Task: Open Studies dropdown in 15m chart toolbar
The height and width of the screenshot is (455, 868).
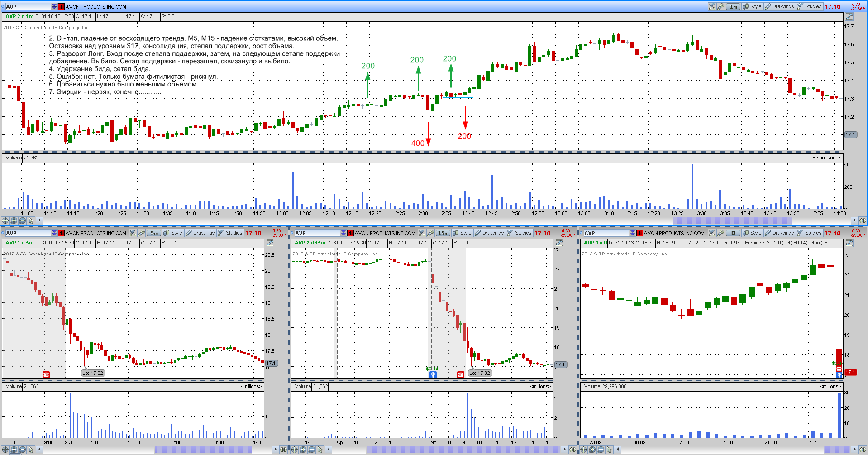Action: pos(519,233)
